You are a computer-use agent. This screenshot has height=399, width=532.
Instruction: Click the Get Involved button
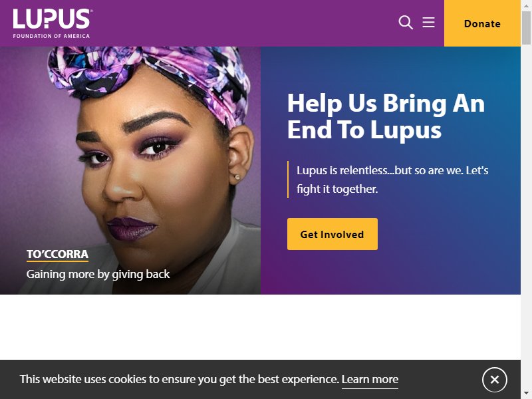click(332, 234)
